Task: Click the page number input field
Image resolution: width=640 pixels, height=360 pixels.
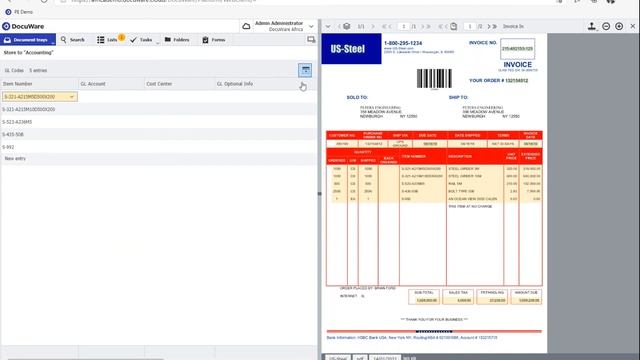Action: 470,27
